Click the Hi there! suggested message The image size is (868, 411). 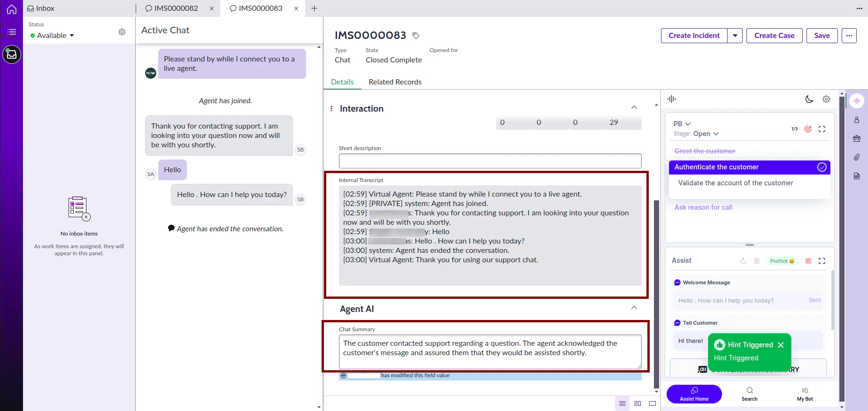(691, 341)
